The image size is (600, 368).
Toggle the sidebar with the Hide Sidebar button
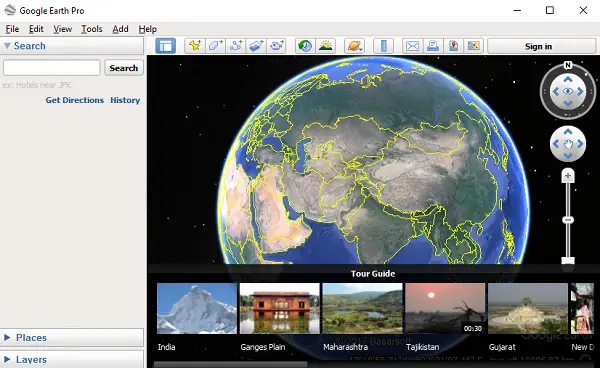tap(166, 46)
